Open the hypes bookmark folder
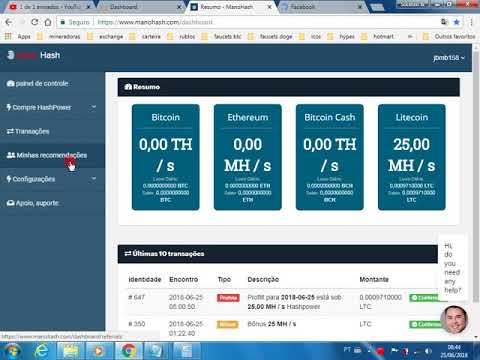Screen dimensions: 480x360 [x=341, y=36]
